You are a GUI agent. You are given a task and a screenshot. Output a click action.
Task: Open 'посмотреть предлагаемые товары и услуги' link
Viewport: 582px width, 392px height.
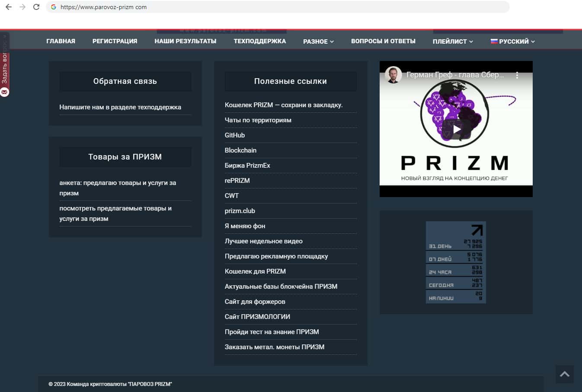(x=115, y=214)
